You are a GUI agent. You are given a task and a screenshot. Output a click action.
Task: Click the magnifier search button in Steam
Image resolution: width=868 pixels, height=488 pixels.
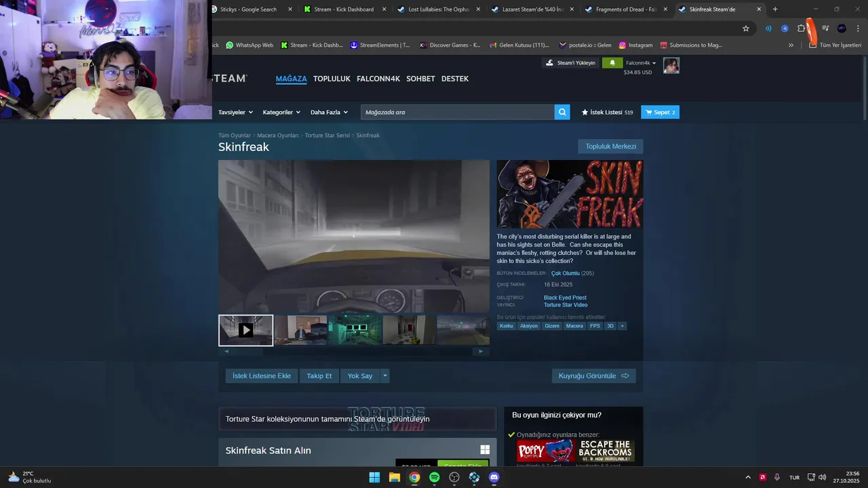pos(562,112)
